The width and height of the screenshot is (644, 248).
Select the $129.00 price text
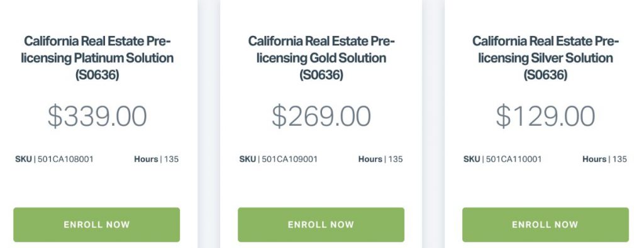pyautogui.click(x=545, y=116)
